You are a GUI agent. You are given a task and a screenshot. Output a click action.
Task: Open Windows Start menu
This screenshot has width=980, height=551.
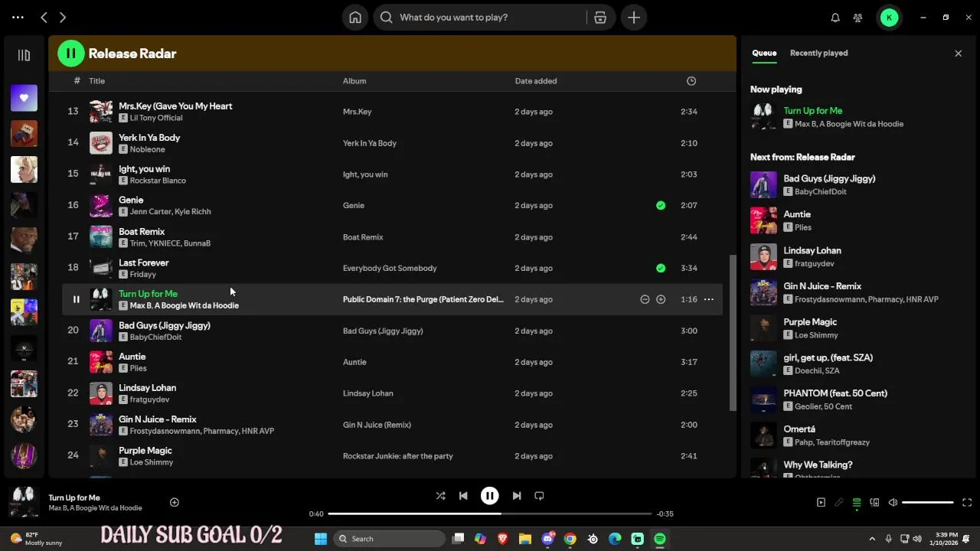click(x=321, y=539)
